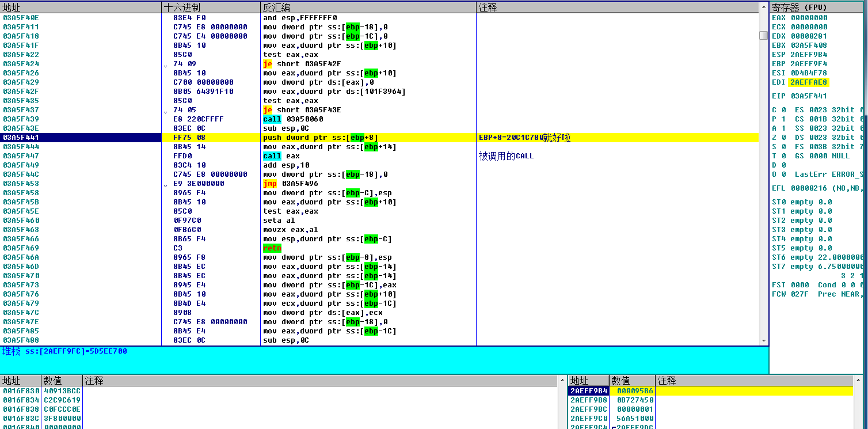The width and height of the screenshot is (868, 429).
Task: Select address 03A5F488
Action: (21, 340)
